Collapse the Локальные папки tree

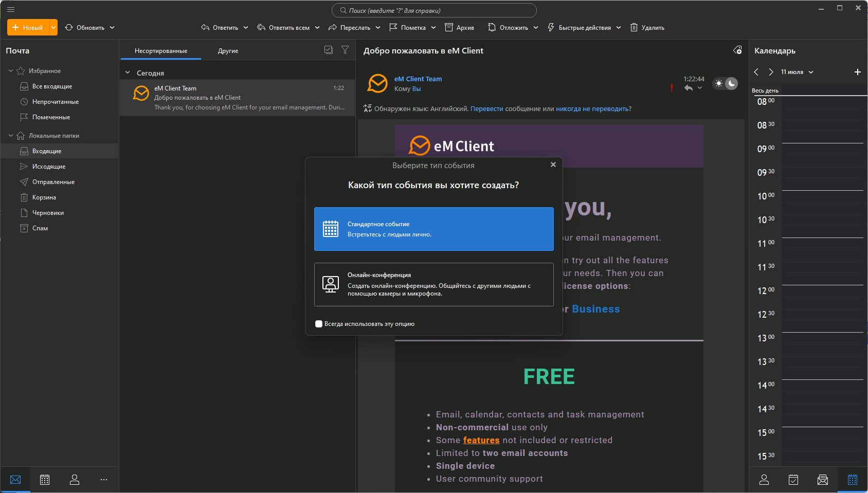pyautogui.click(x=11, y=136)
